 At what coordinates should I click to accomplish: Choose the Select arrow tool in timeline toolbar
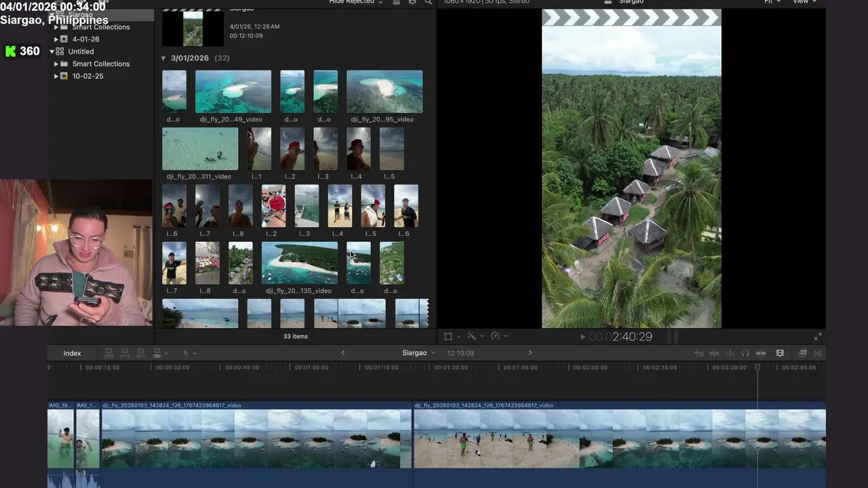tap(186, 353)
